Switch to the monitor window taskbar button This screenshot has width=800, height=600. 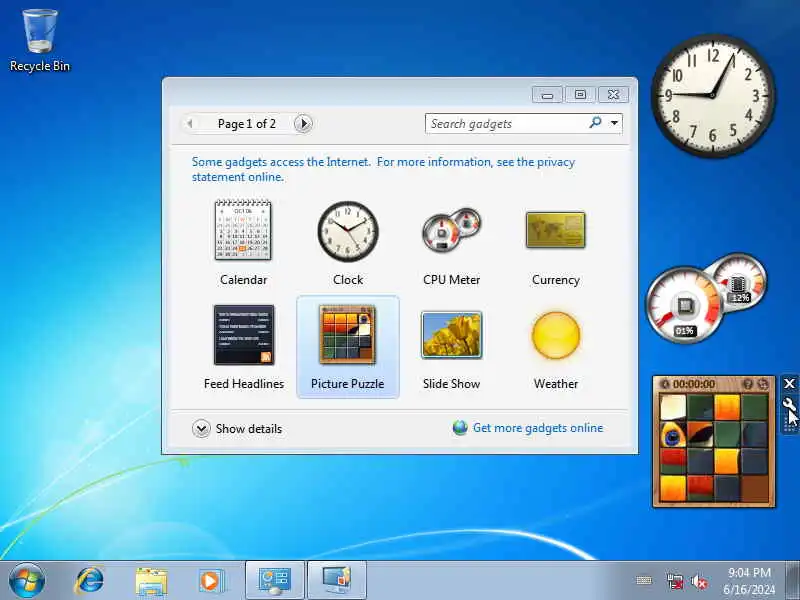pos(337,581)
